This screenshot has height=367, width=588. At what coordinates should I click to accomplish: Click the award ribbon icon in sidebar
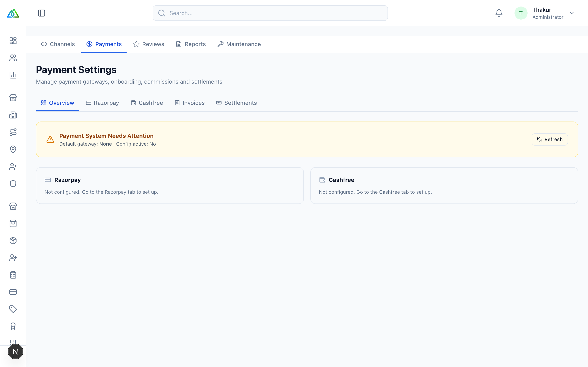13,326
